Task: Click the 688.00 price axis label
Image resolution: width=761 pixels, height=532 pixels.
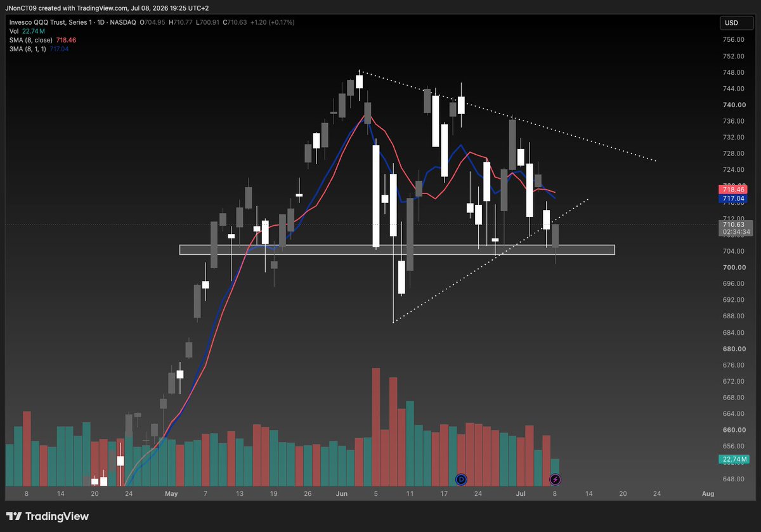Action: click(x=734, y=316)
